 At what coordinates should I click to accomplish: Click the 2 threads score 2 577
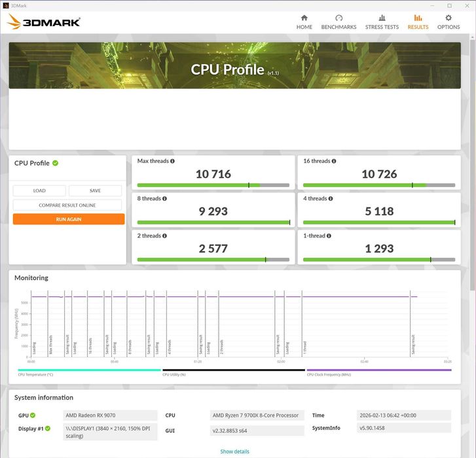click(213, 249)
